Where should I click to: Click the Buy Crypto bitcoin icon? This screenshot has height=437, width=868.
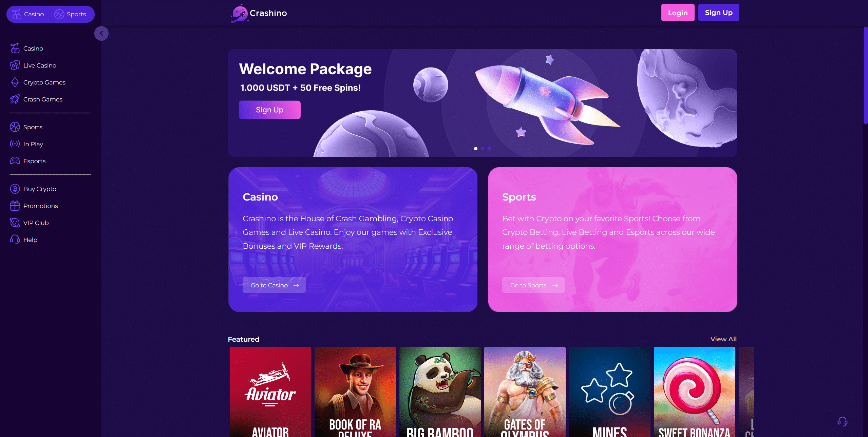(15, 189)
